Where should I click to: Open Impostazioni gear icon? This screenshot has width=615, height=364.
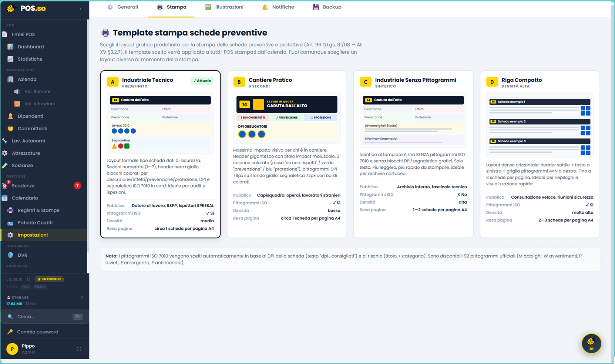point(10,235)
